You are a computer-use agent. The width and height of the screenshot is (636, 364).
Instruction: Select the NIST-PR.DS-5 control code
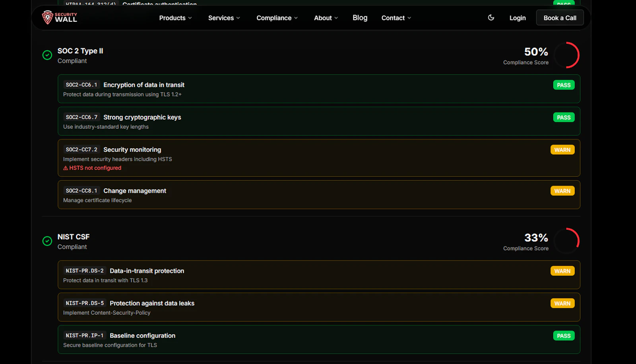[85, 303]
